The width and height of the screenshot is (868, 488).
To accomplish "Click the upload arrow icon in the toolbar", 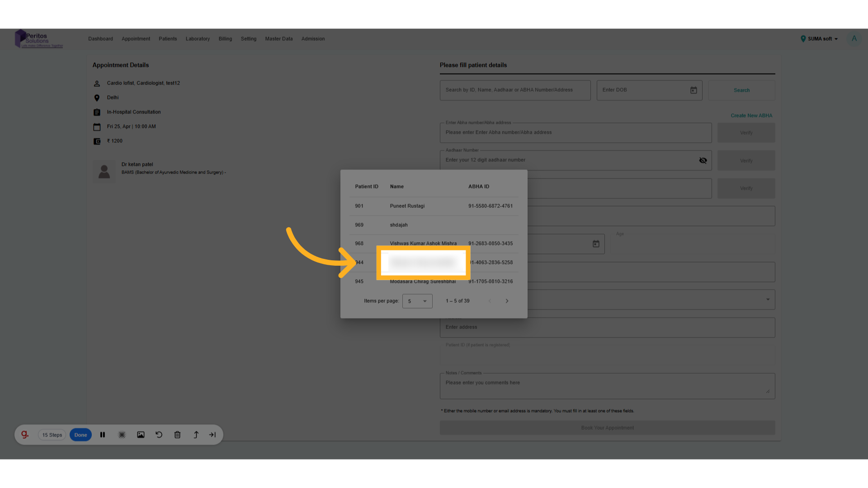I will coord(196,435).
